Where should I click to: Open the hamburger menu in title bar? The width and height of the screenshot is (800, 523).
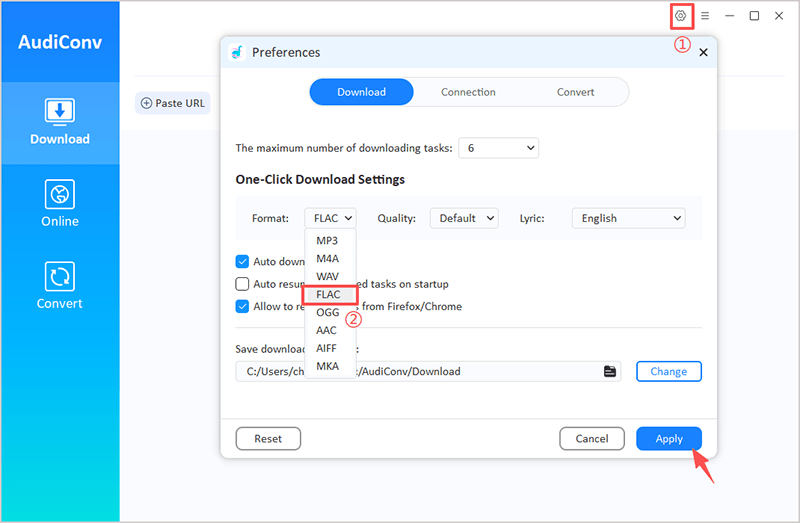tap(705, 16)
